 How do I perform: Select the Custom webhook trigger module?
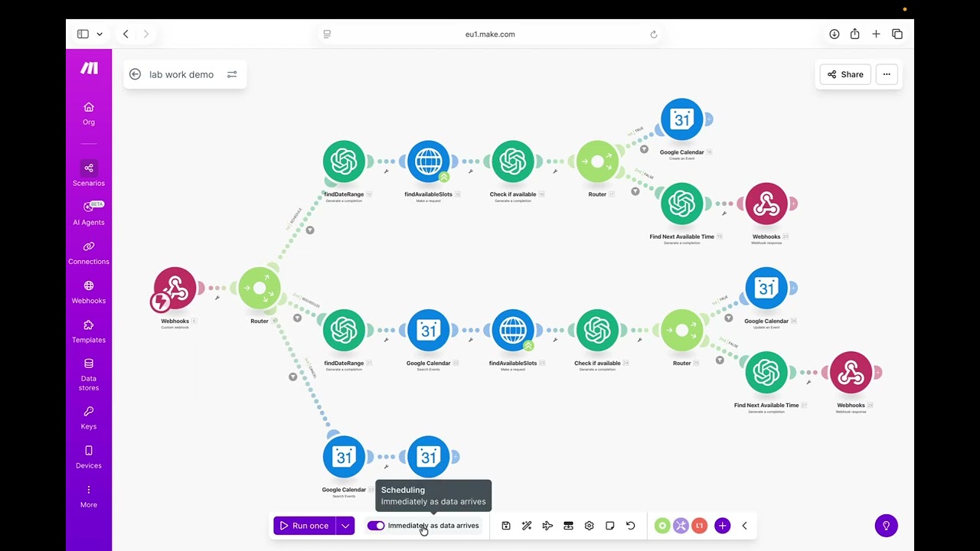coord(175,289)
